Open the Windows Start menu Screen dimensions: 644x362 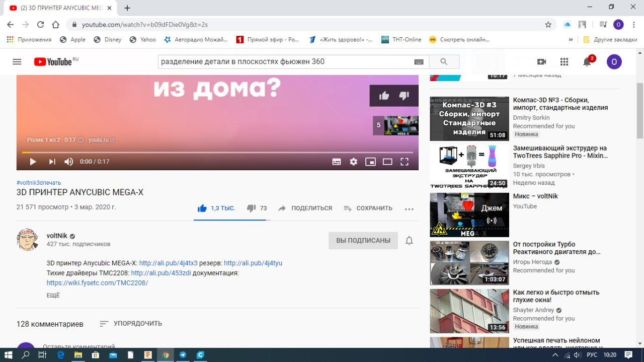tap(9, 355)
